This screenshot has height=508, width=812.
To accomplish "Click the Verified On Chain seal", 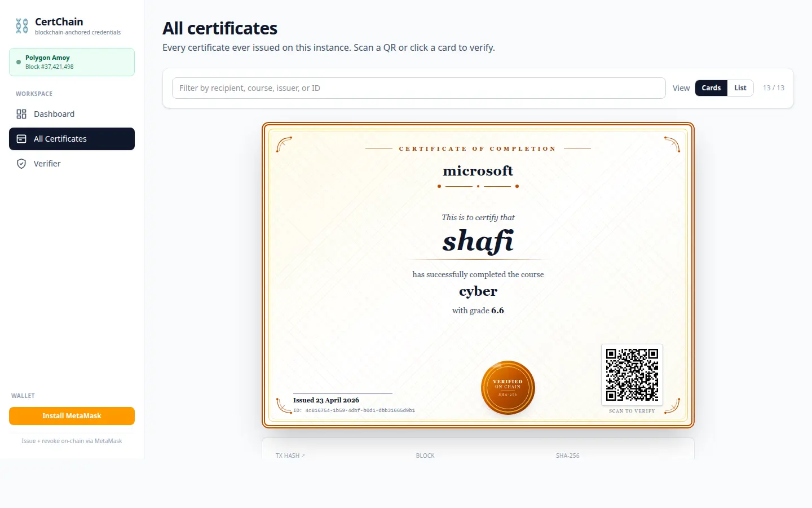I will coord(508,388).
